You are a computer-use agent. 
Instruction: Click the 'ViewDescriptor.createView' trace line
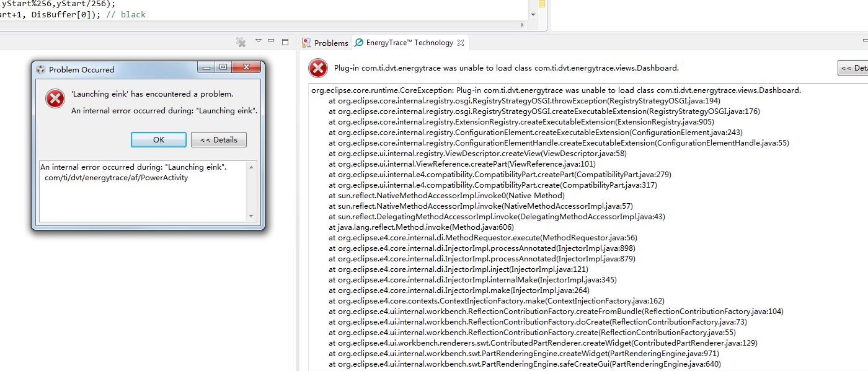click(x=477, y=154)
